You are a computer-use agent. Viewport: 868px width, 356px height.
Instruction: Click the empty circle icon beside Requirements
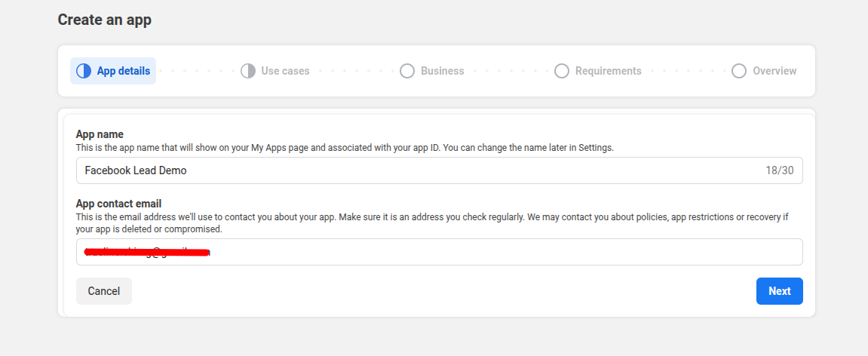coord(561,71)
